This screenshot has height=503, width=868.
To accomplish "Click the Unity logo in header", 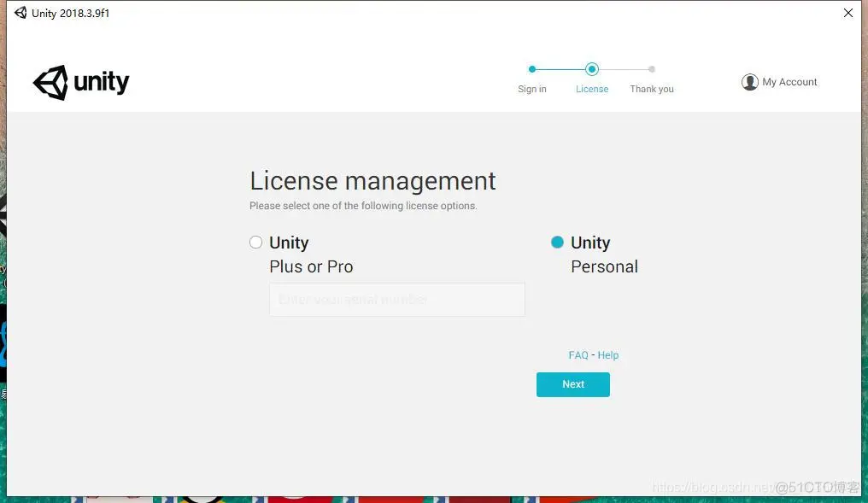I will [81, 83].
